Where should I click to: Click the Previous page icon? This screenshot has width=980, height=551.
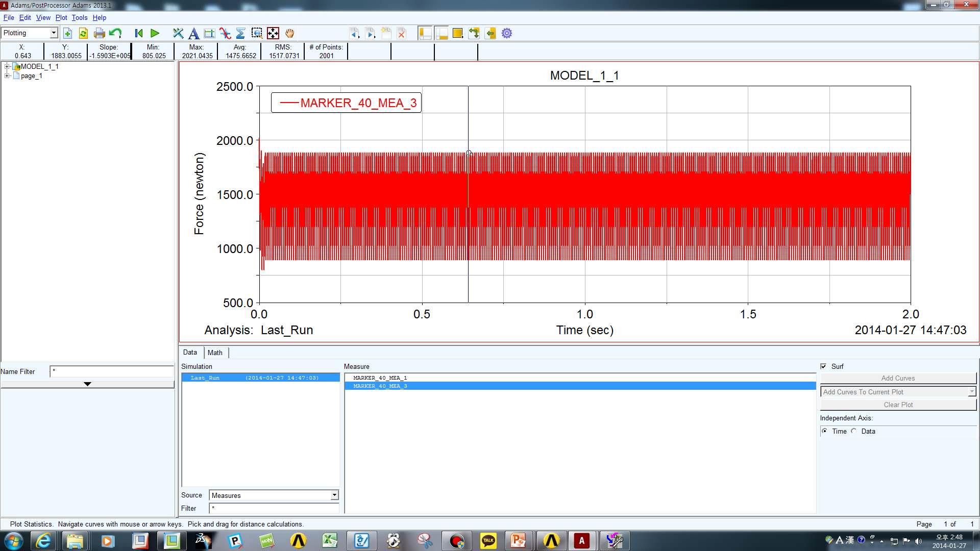[x=355, y=34]
